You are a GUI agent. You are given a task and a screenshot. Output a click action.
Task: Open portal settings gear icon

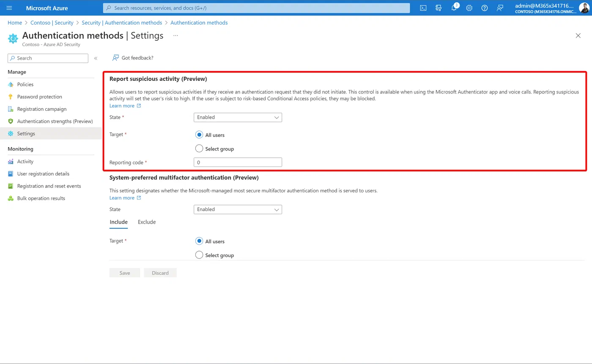click(x=469, y=8)
